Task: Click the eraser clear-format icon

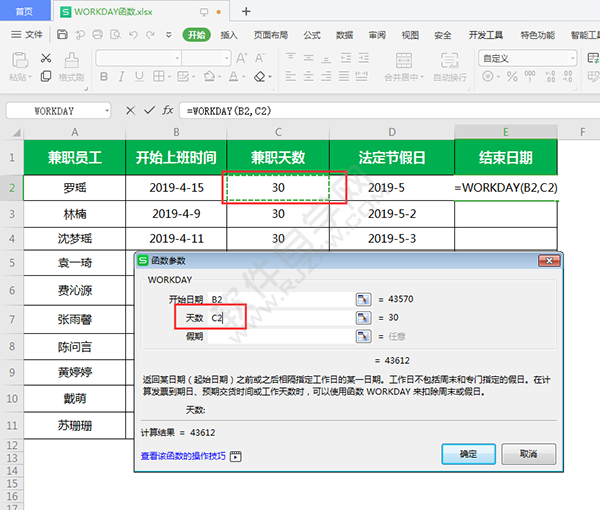Action: coord(260,77)
